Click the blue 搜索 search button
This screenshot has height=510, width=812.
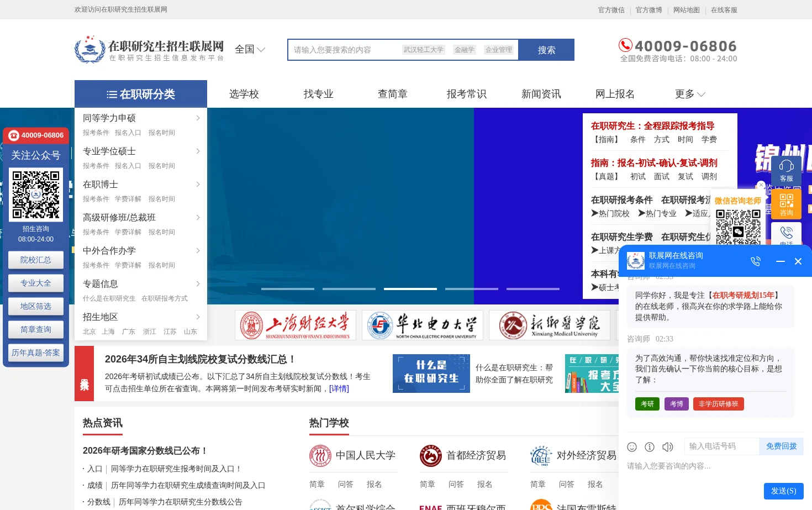coord(546,50)
